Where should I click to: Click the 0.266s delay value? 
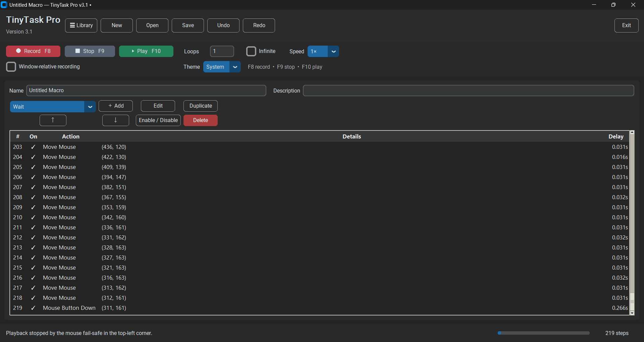620,308
